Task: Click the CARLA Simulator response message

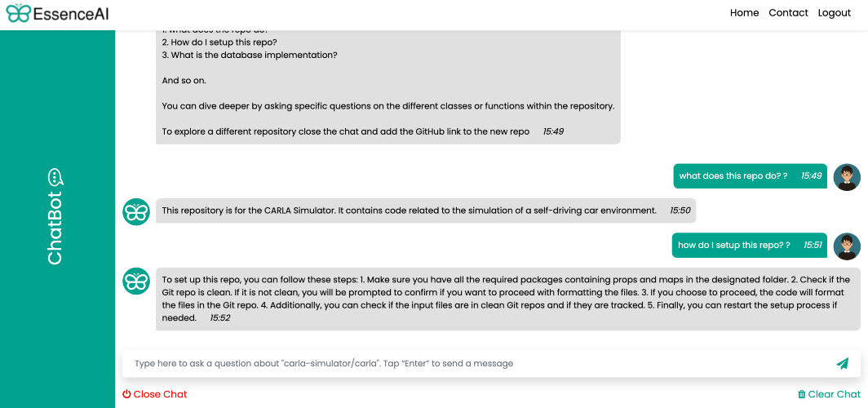Action: pyautogui.click(x=426, y=211)
